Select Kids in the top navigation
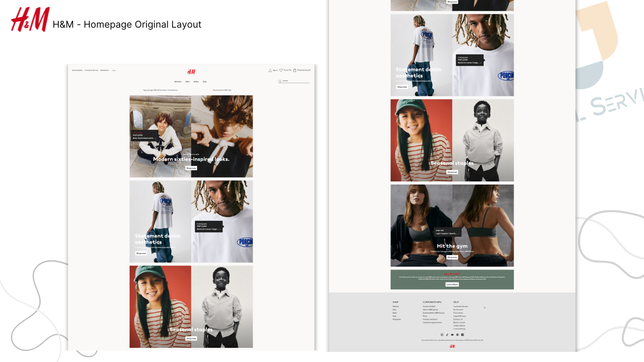 click(x=205, y=81)
